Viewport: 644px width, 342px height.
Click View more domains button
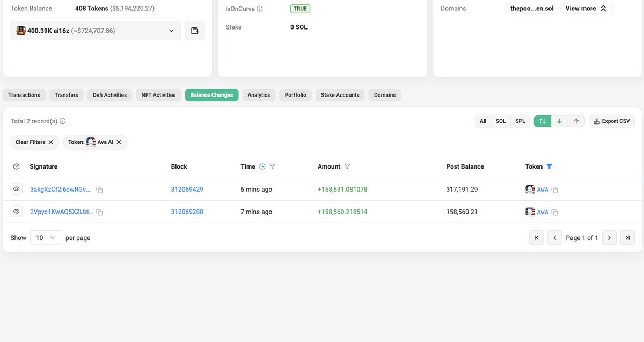(587, 9)
